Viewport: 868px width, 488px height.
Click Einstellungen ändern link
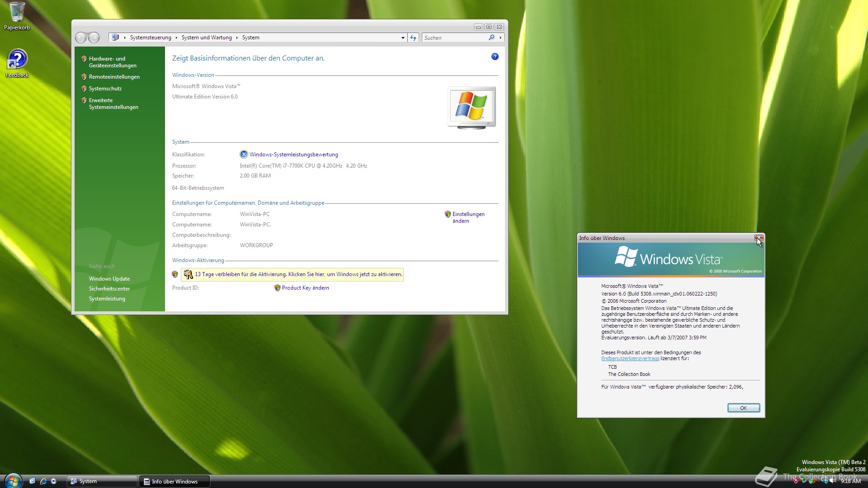tap(468, 217)
